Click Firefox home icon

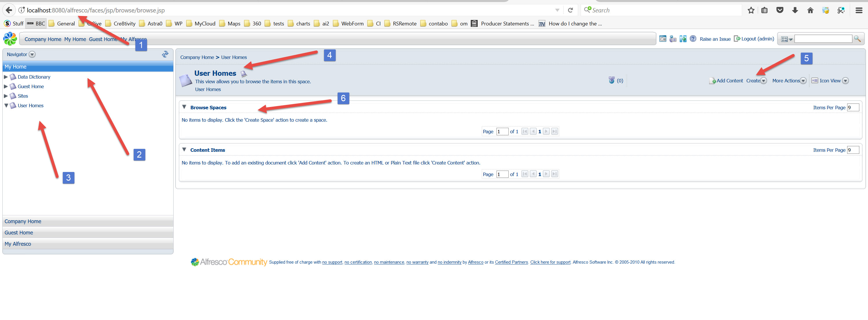pyautogui.click(x=810, y=10)
